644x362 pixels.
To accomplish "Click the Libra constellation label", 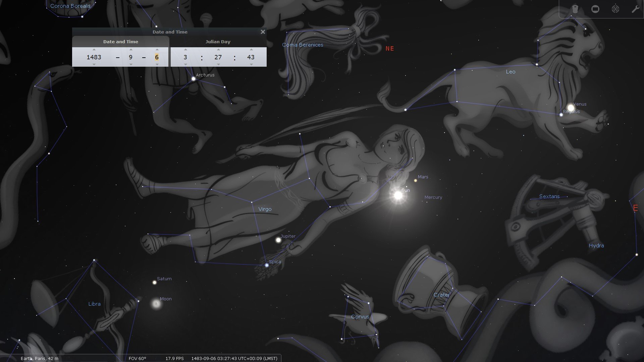I will (x=94, y=304).
